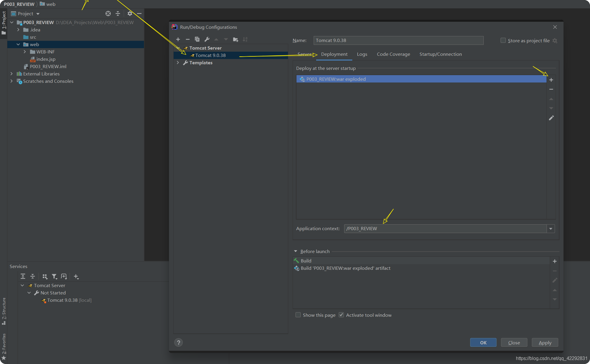This screenshot has width=590, height=364.
Task: Add a deployment artifact with the plus icon
Action: click(x=551, y=80)
